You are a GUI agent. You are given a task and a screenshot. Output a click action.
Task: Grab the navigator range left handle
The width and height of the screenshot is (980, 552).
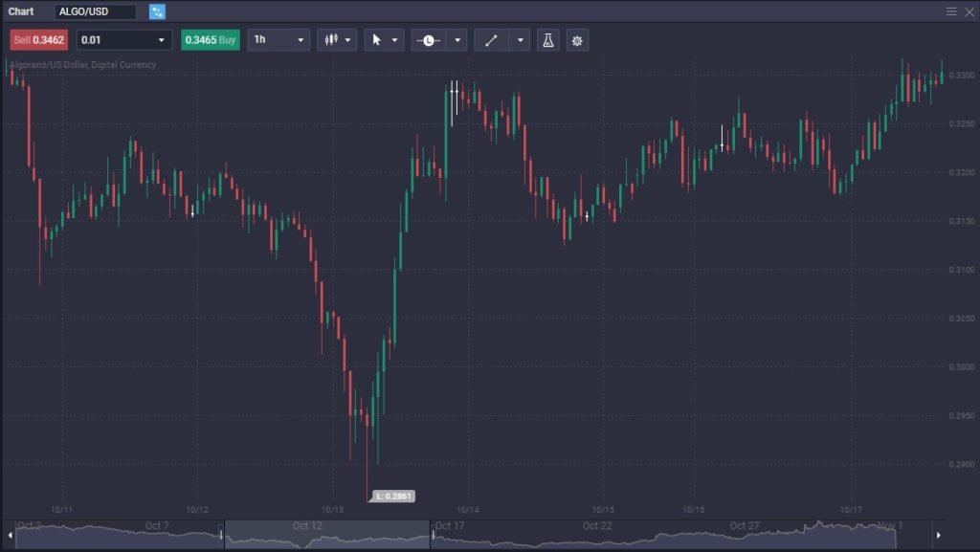pos(223,535)
